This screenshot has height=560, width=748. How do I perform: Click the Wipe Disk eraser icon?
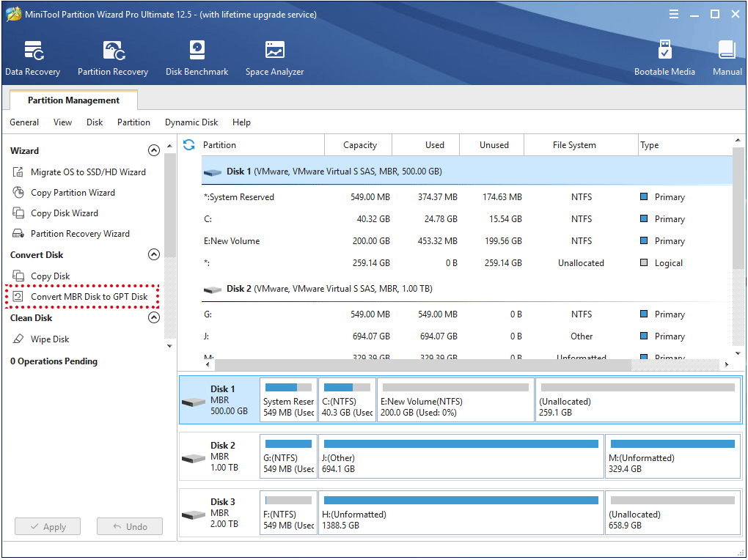tap(18, 339)
